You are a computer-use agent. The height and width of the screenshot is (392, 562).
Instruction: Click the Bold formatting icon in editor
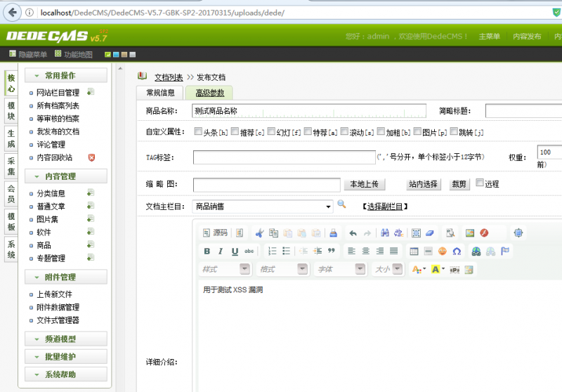(207, 251)
